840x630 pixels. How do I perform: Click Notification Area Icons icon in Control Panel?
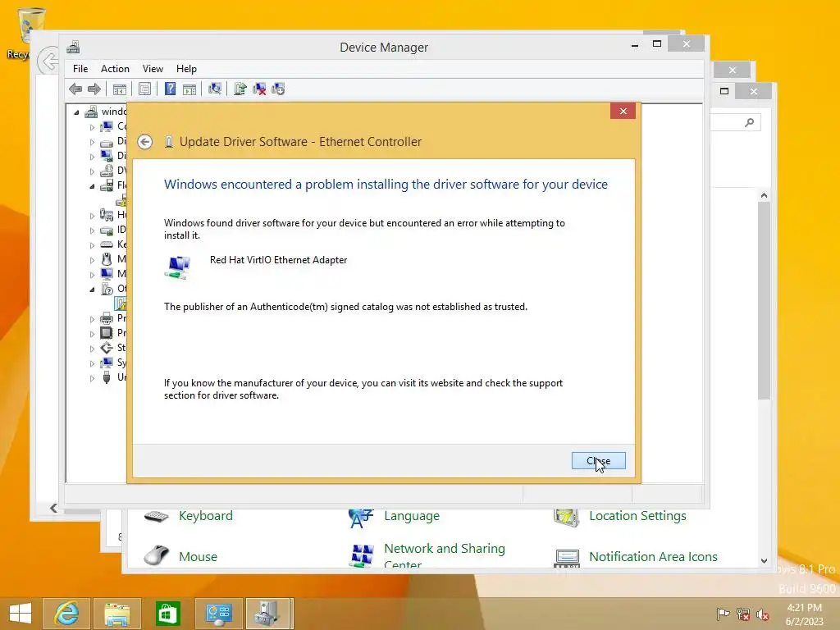tap(567, 557)
